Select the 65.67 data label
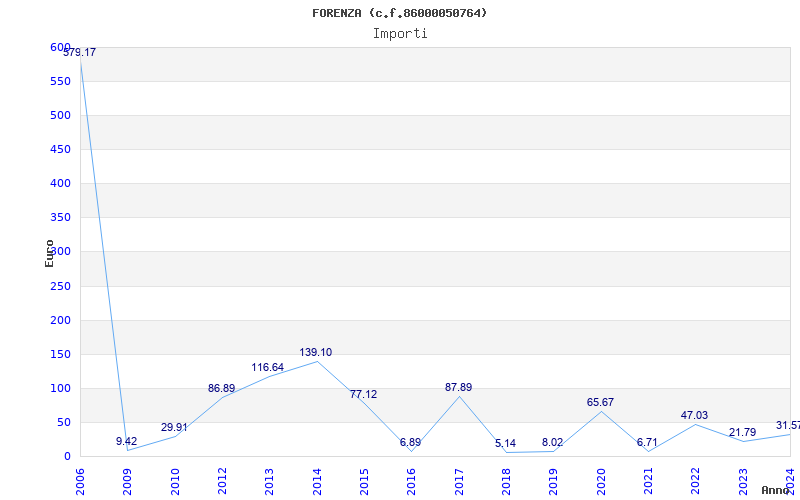This screenshot has height=500, width=800. 600,403
